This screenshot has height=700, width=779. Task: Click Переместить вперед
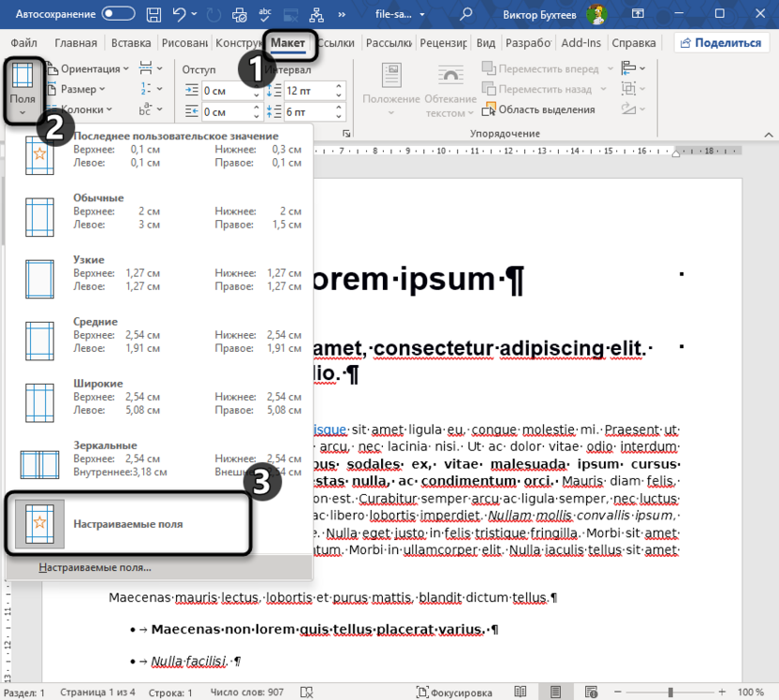[548, 68]
